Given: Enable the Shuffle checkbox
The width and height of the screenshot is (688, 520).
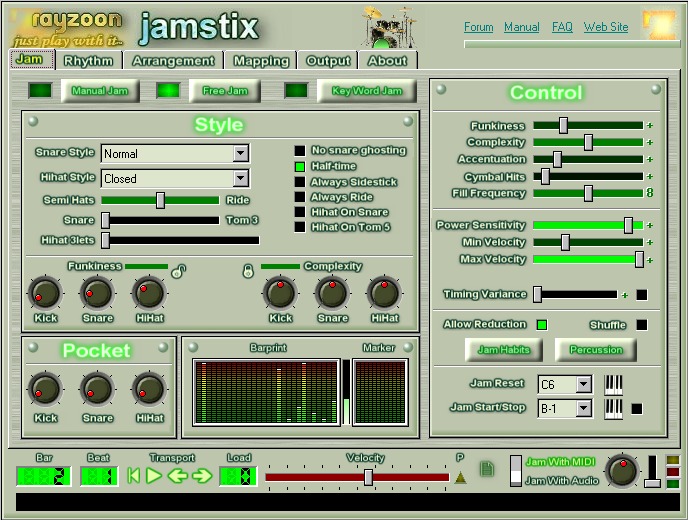Looking at the screenshot, I should [641, 325].
